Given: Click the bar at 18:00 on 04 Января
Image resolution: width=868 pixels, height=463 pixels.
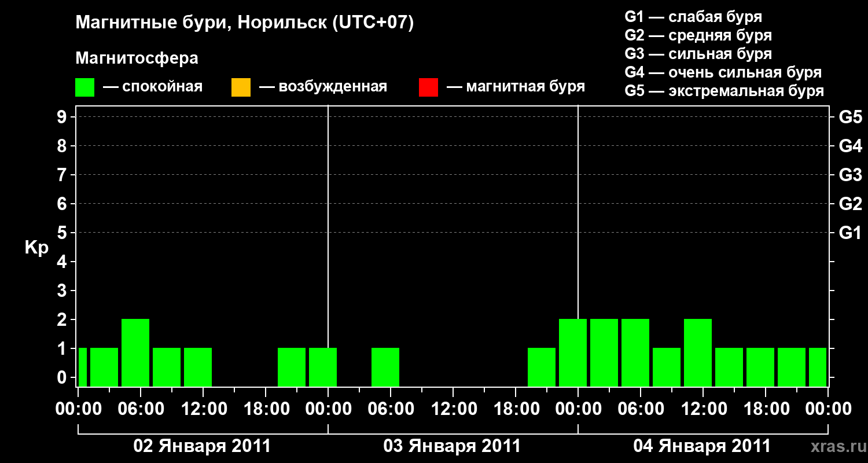Looking at the screenshot, I should [x=760, y=367].
